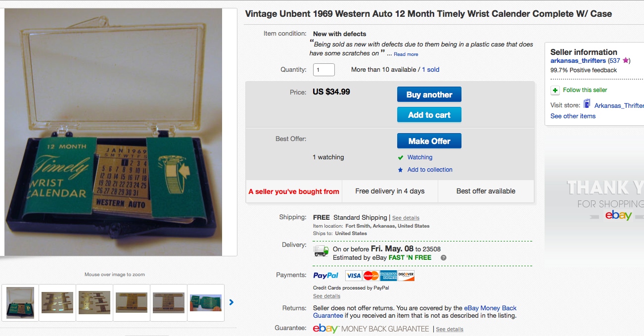Click the FAST 'N FREE help question icon
Screen dimensions: 644x336
point(444,258)
